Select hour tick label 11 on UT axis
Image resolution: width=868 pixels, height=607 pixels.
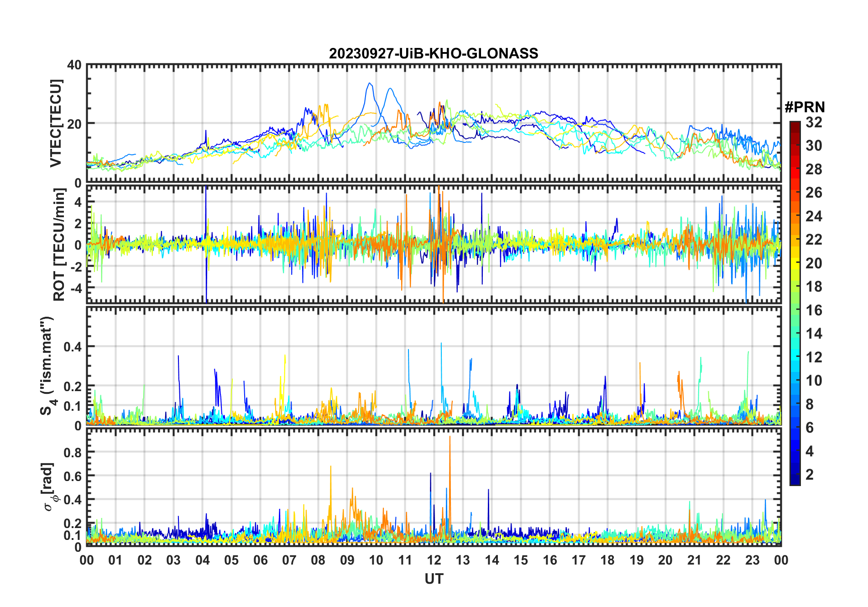405,560
